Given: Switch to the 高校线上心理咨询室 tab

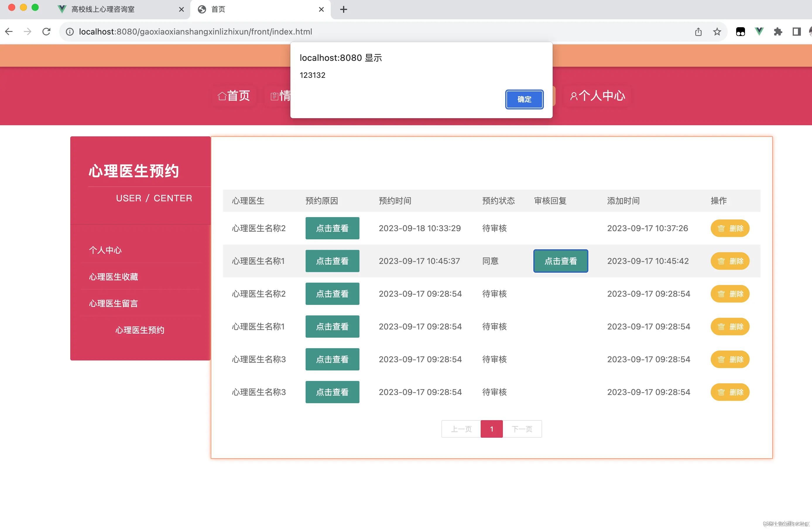Looking at the screenshot, I should [102, 9].
